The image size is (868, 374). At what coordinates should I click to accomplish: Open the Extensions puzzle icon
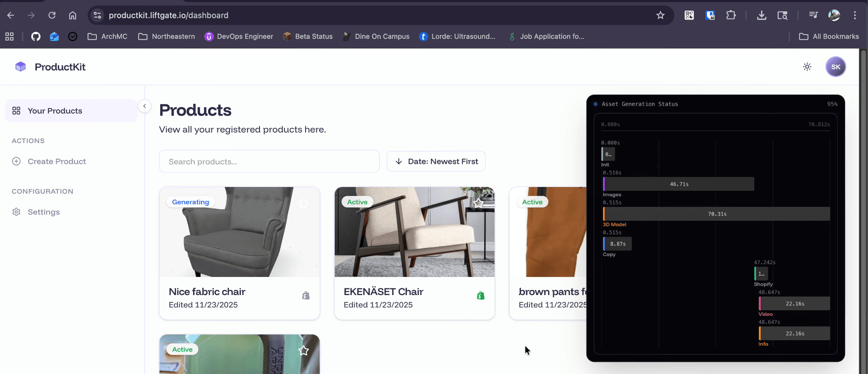(x=731, y=15)
